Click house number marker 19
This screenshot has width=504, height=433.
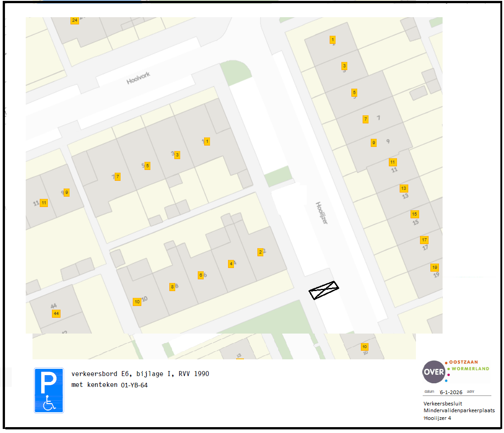pyautogui.click(x=434, y=267)
